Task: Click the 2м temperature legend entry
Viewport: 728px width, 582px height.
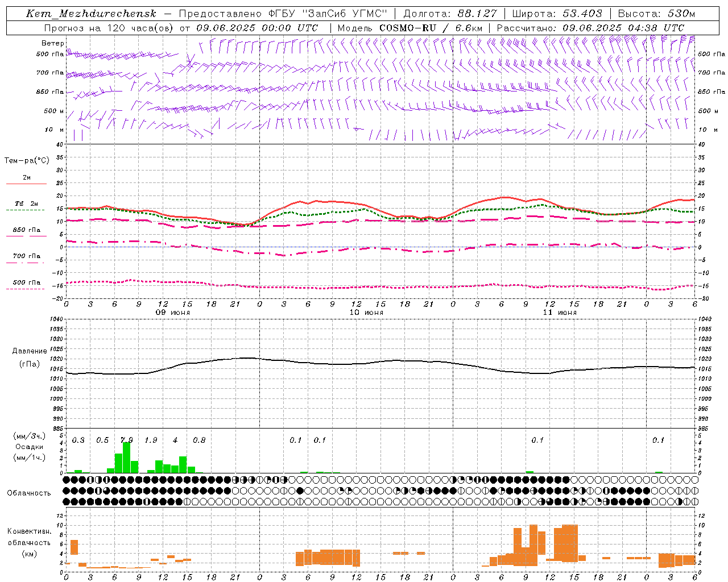Action: pos(27,178)
